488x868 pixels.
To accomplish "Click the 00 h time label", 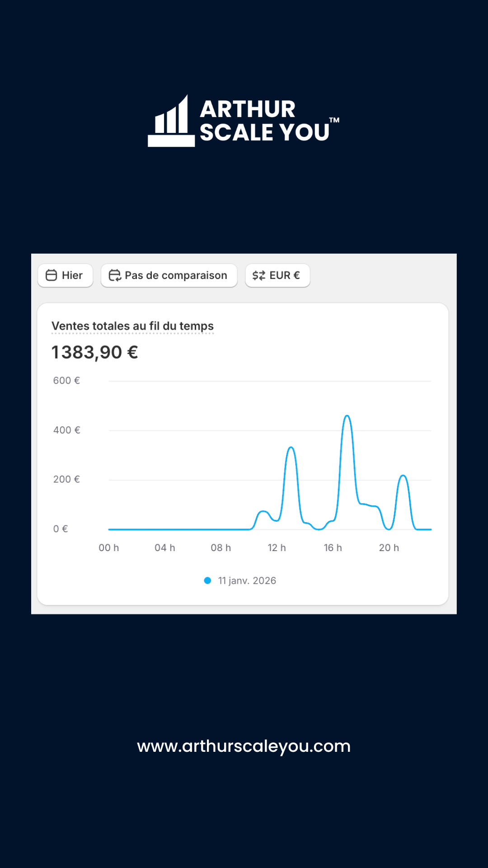I will coord(109,548).
